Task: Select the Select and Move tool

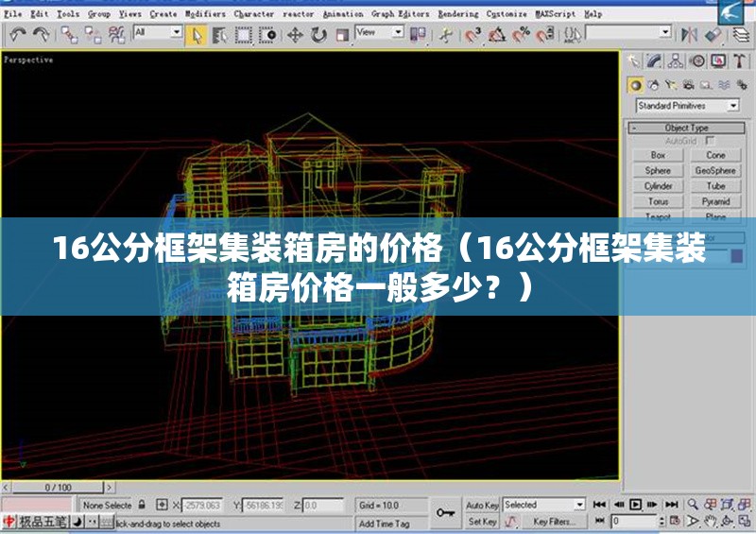Action: (x=295, y=35)
